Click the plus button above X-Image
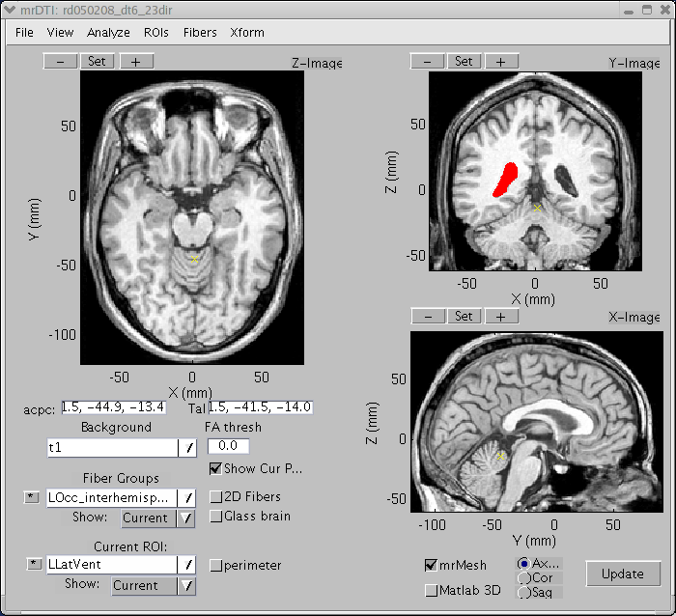676x616 pixels. click(501, 316)
